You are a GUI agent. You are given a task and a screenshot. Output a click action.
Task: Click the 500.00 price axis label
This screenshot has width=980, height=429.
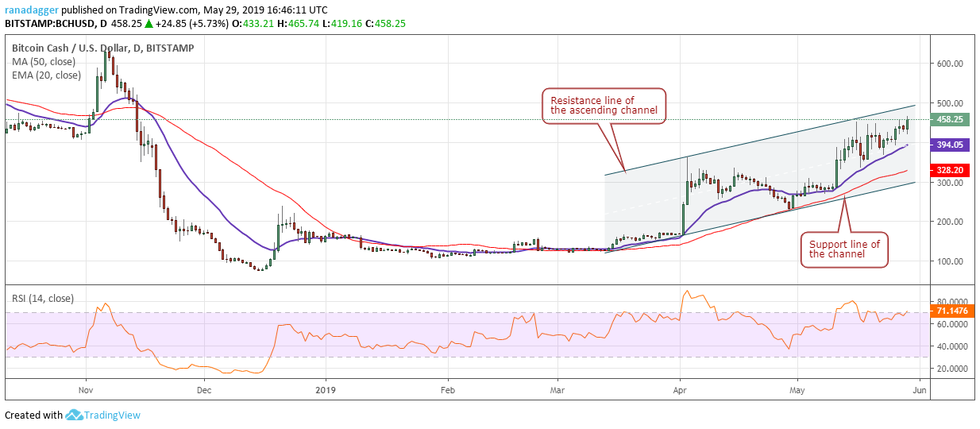tap(949, 103)
